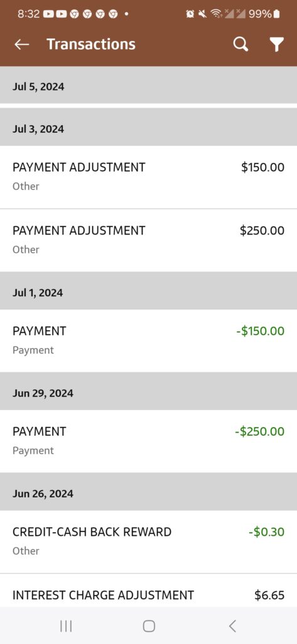Tap the mute icon in status bar

(202, 14)
